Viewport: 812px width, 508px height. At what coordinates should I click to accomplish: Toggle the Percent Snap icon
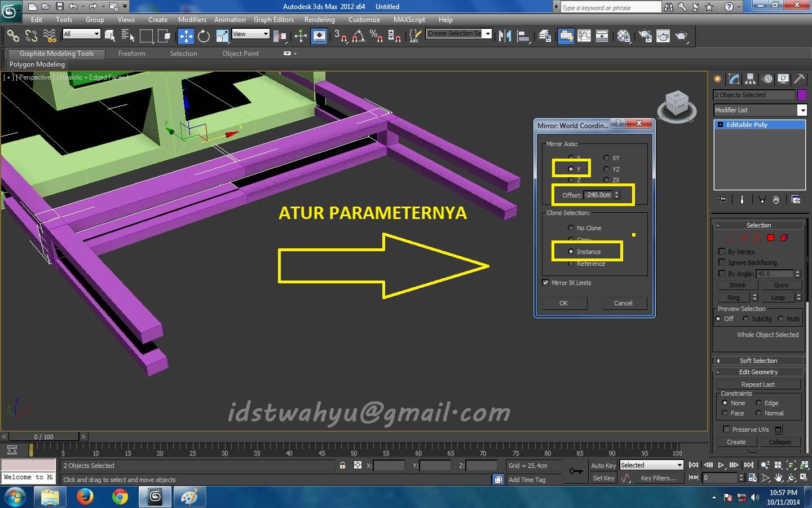click(376, 36)
